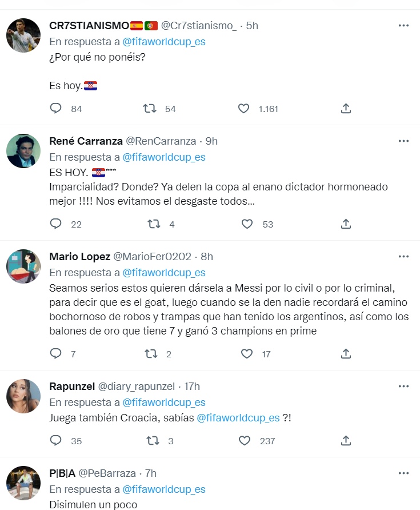
Task: Click Rapunzel's avatar photo
Action: click(x=23, y=396)
